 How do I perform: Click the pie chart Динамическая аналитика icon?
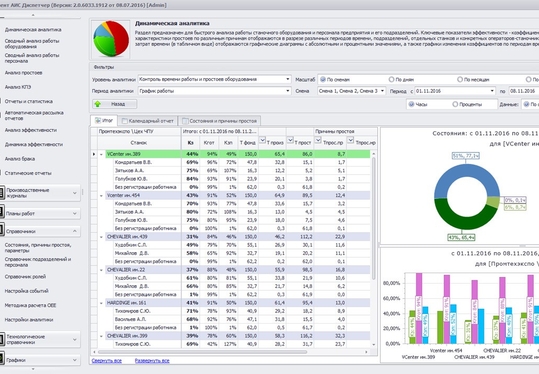click(111, 39)
